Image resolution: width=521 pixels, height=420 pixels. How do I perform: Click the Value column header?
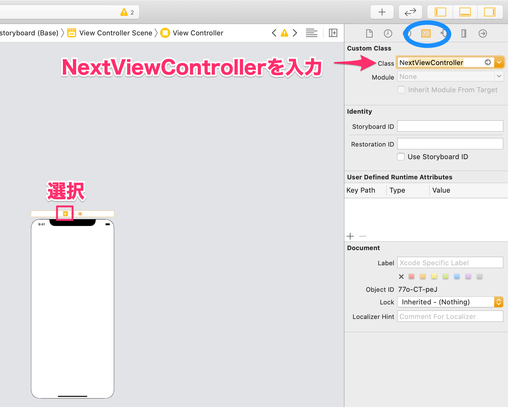point(441,190)
